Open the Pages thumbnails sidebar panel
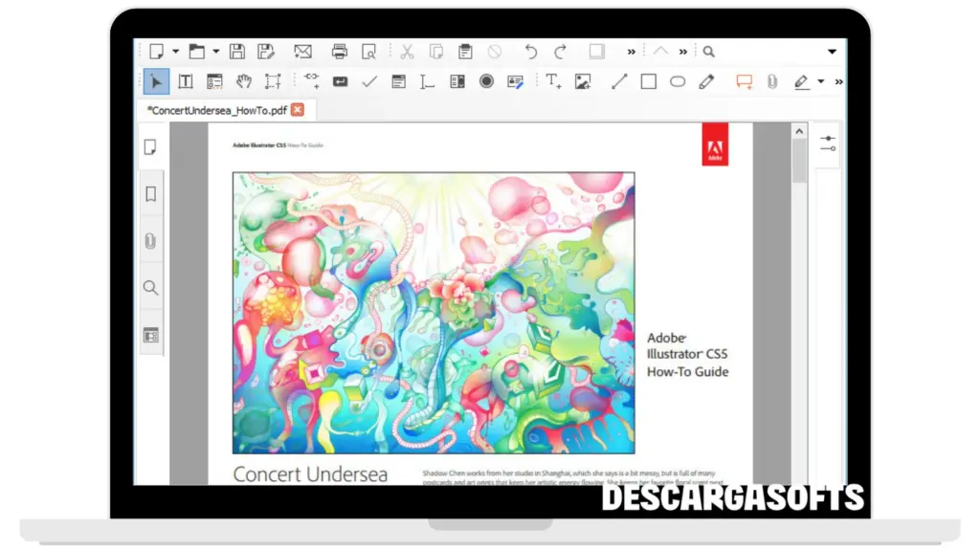The width and height of the screenshot is (980, 551). coord(150,146)
